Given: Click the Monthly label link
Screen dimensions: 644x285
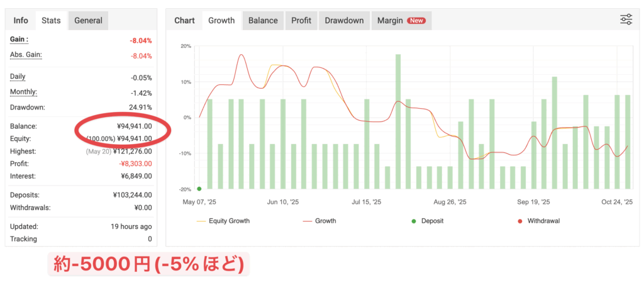Looking at the screenshot, I should tap(24, 92).
